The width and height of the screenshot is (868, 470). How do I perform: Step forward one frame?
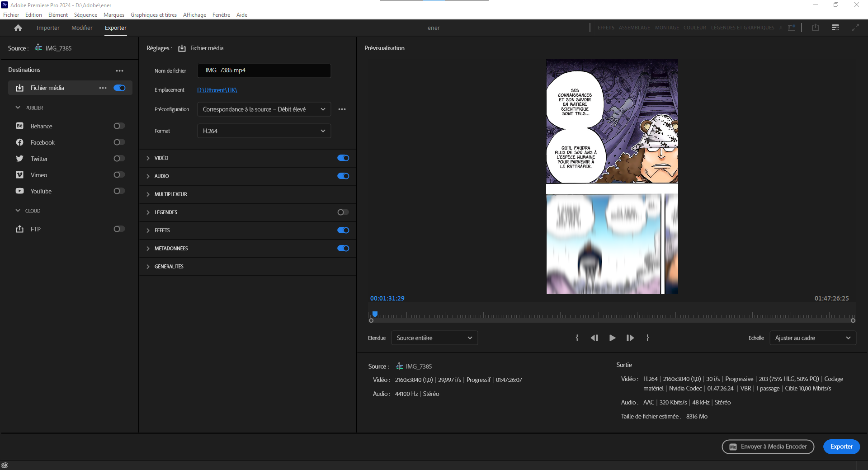630,338
